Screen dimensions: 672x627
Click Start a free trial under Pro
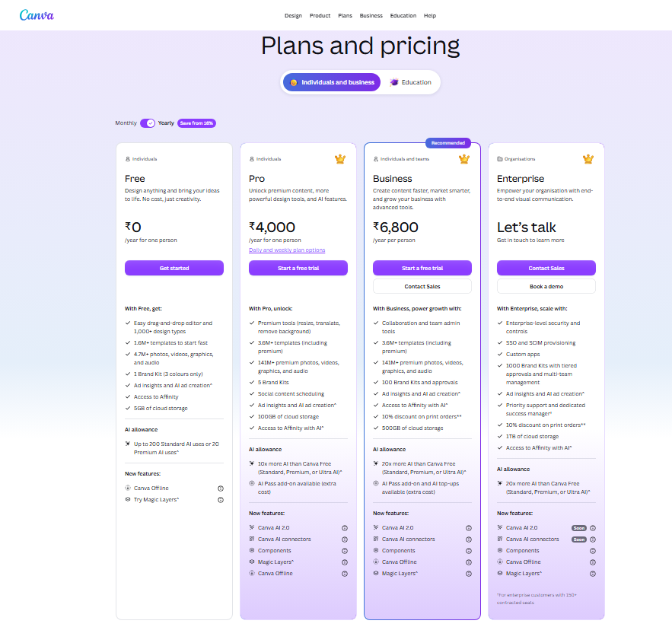tap(298, 269)
